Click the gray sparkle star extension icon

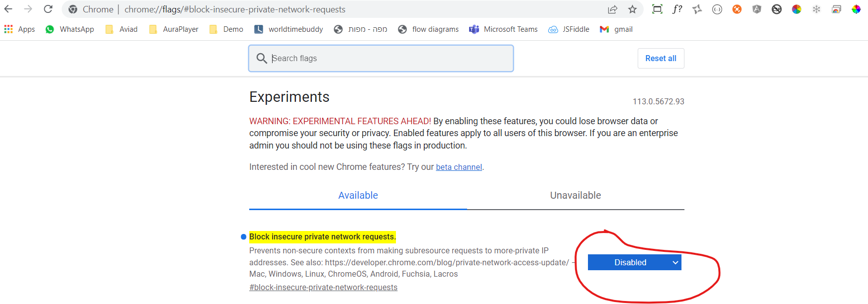(697, 9)
